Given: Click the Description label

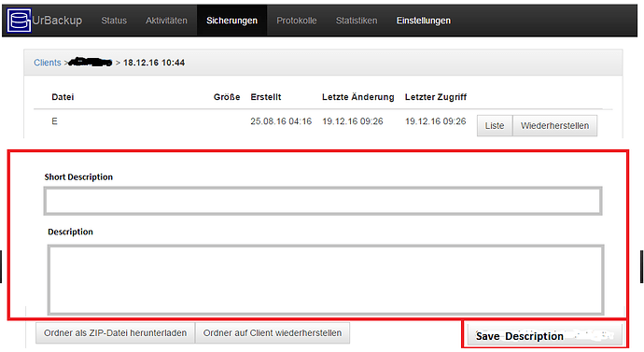Looking at the screenshot, I should point(70,232).
